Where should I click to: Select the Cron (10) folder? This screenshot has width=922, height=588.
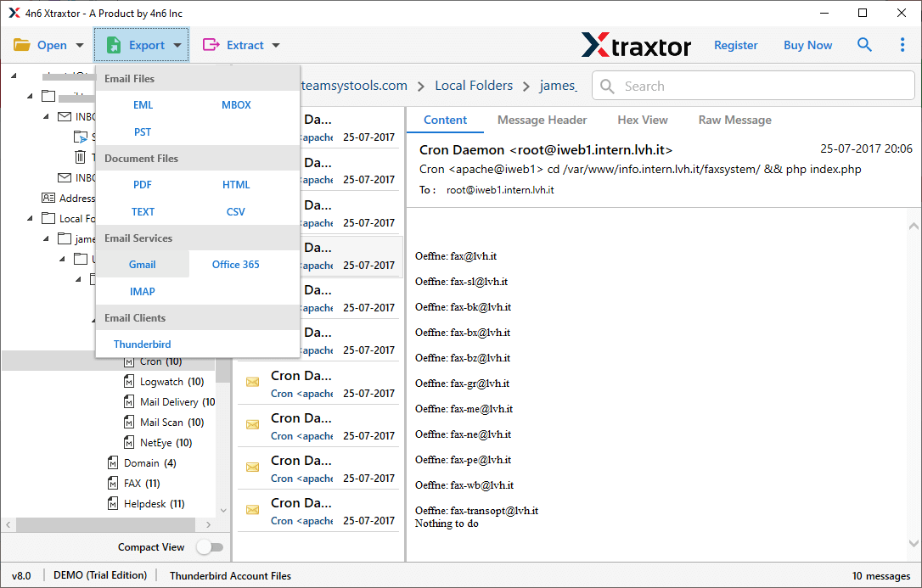[x=160, y=361]
